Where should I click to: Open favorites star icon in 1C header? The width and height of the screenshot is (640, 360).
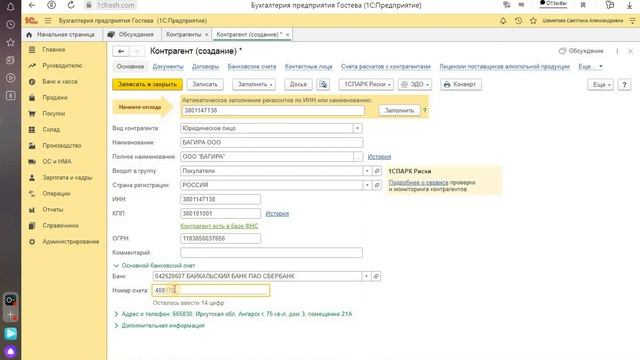click(x=533, y=20)
